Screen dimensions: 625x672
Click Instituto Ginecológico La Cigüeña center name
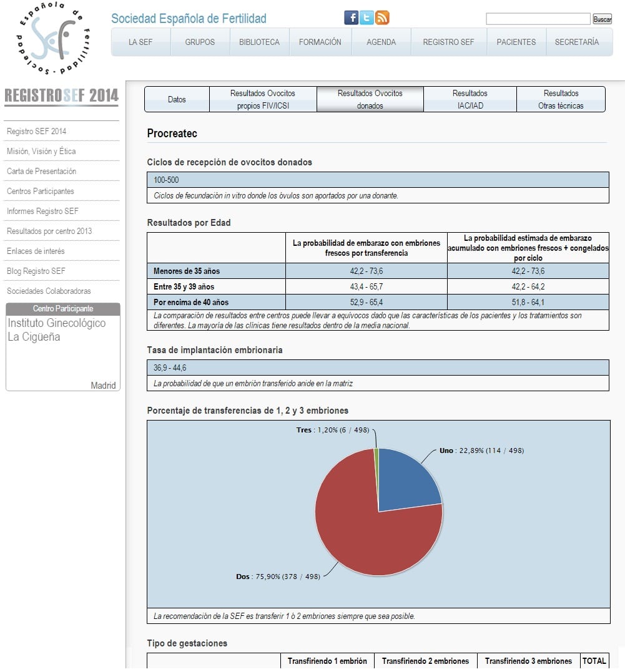click(57, 329)
